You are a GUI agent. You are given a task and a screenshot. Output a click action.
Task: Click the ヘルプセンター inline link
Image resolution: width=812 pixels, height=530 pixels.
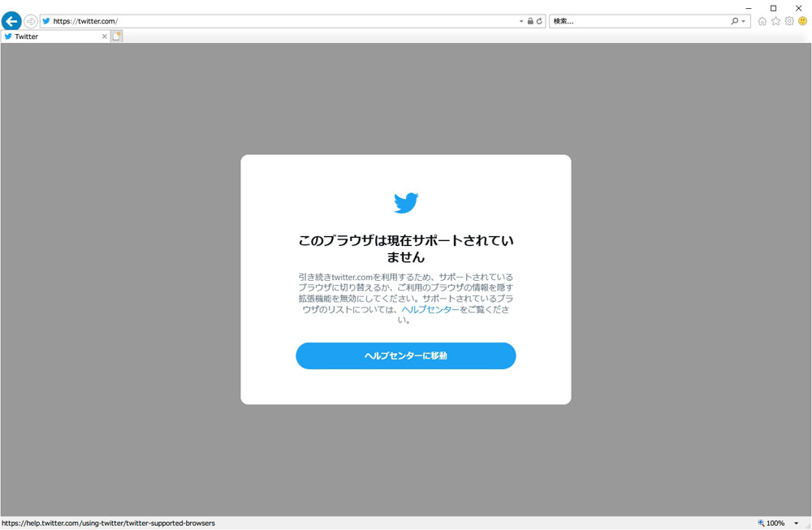coord(430,309)
